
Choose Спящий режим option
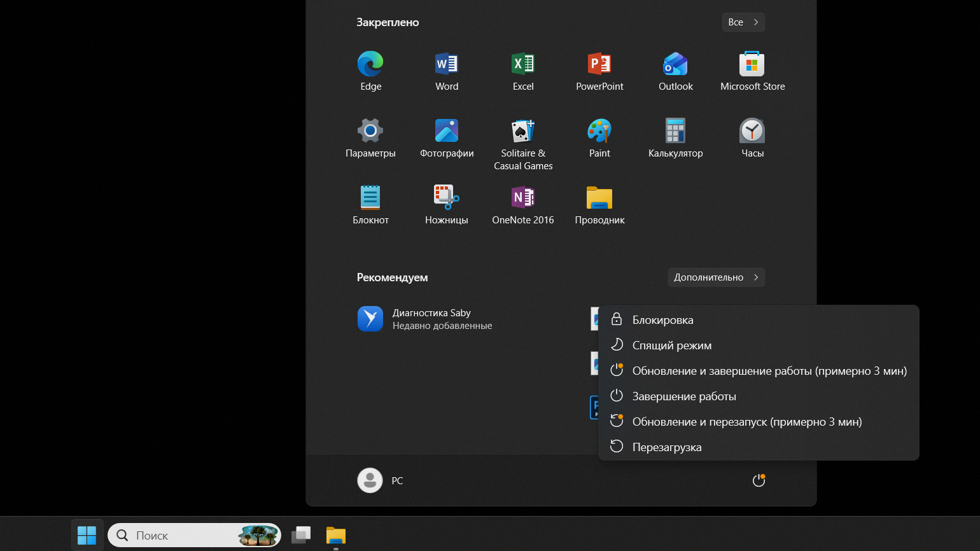pyautogui.click(x=671, y=345)
